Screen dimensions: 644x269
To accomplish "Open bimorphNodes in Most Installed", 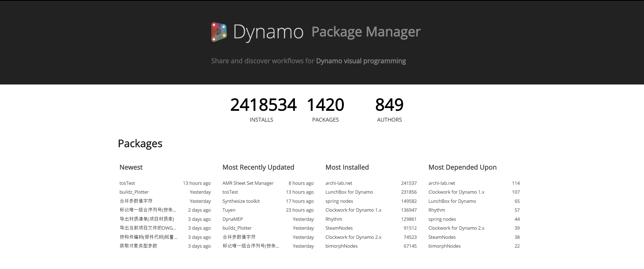I will [341, 246].
